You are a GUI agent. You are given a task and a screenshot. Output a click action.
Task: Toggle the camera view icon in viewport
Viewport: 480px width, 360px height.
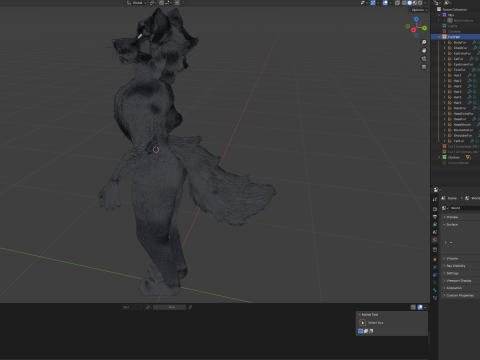click(x=424, y=59)
